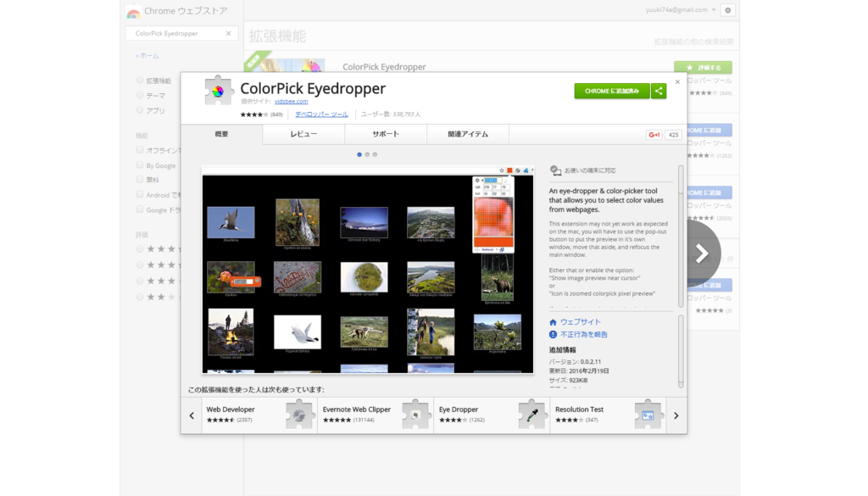Image resolution: width=868 pixels, height=496 pixels.
Task: Click the Eye Dropper related item title
Action: coord(459,409)
